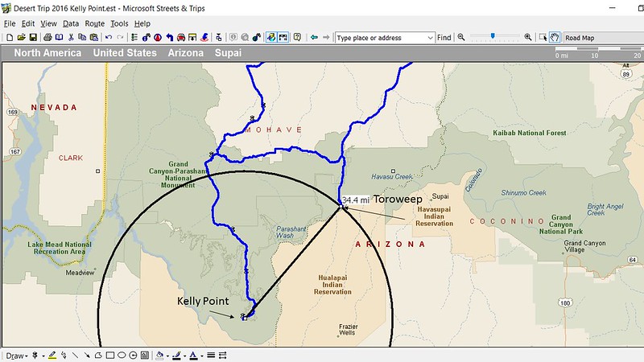Click the globe map-settings icon
The height and width of the screenshot is (362, 644).
click(257, 37)
